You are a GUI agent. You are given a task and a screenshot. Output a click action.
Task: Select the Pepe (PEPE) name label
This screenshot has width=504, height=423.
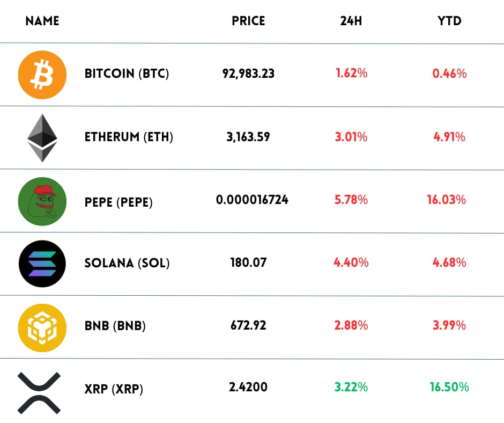118,203
